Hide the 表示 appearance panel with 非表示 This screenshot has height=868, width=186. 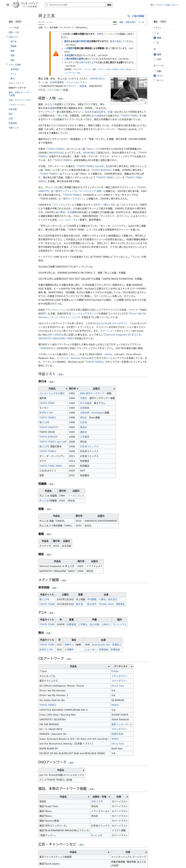pos(163,22)
